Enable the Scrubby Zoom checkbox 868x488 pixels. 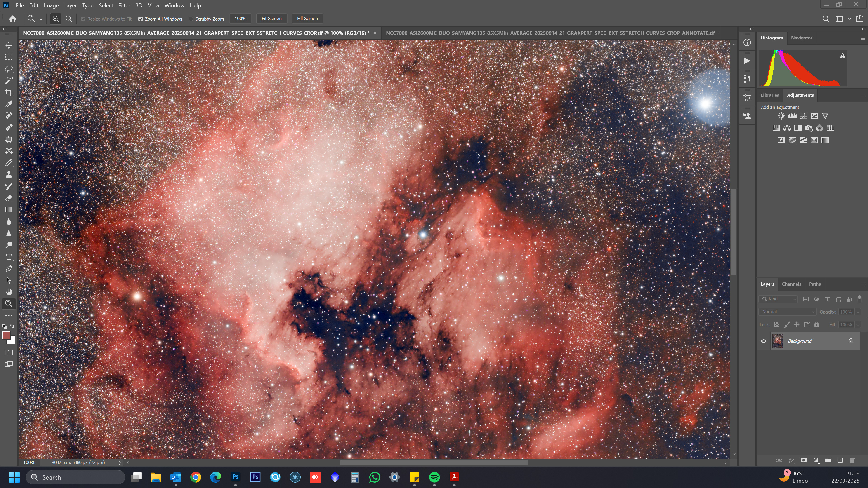pyautogui.click(x=191, y=19)
